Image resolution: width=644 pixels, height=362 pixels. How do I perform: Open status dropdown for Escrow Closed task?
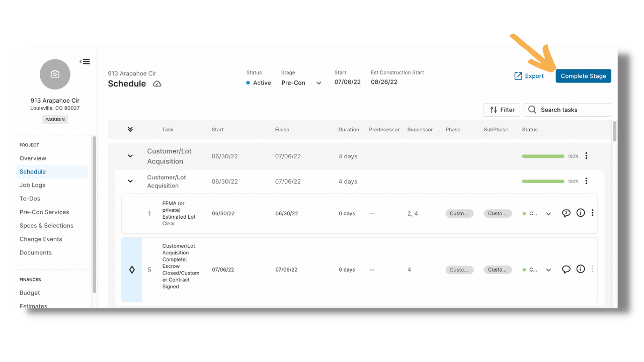click(548, 270)
